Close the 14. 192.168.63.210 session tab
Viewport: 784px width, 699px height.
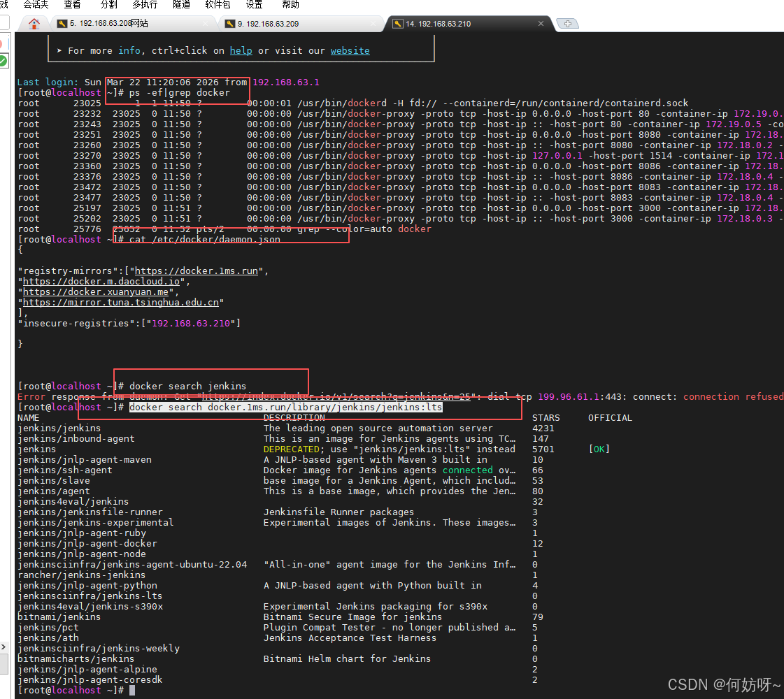point(541,24)
